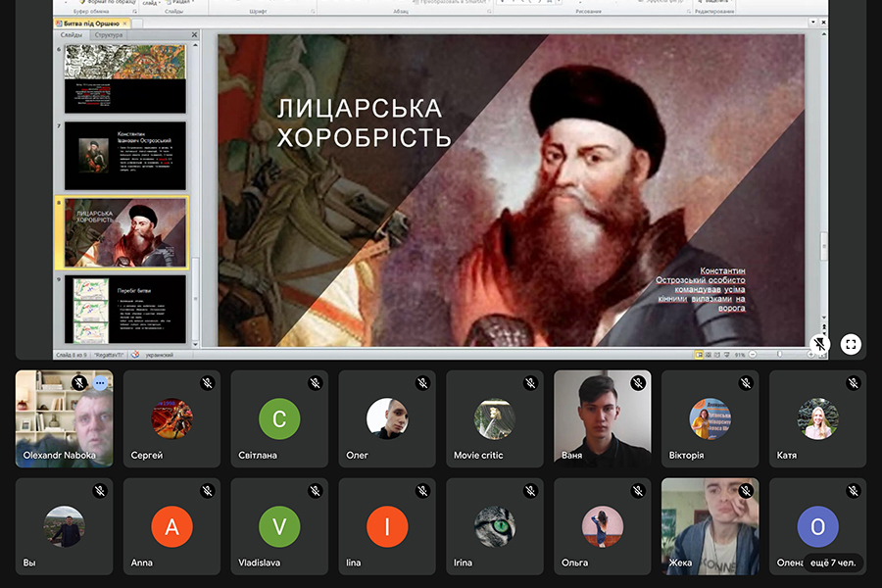Viewport: 882px width, 588px height.
Task: Switch to Normal view in status bar
Action: (699, 355)
